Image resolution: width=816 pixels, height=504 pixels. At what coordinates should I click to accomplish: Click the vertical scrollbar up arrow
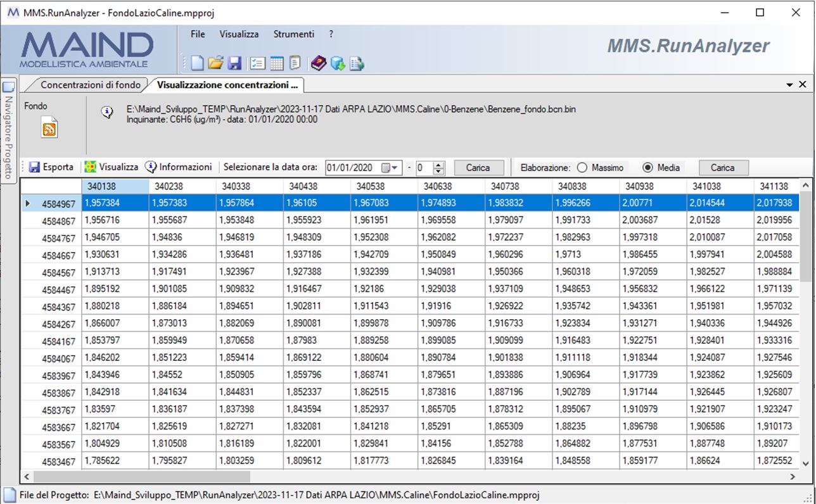pyautogui.click(x=805, y=186)
